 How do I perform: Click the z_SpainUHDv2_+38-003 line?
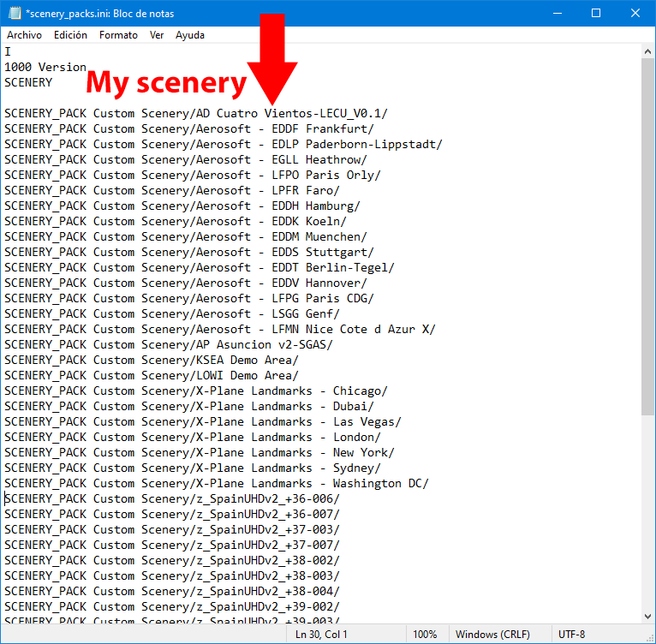(x=172, y=576)
